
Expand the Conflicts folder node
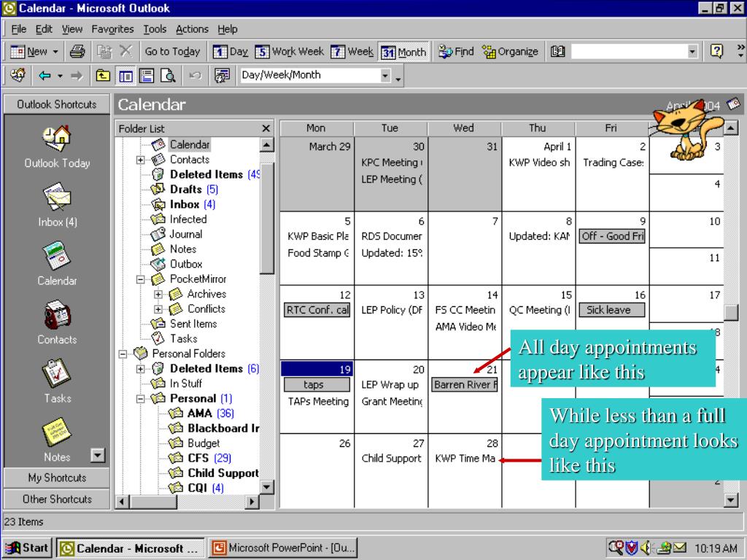click(x=158, y=309)
